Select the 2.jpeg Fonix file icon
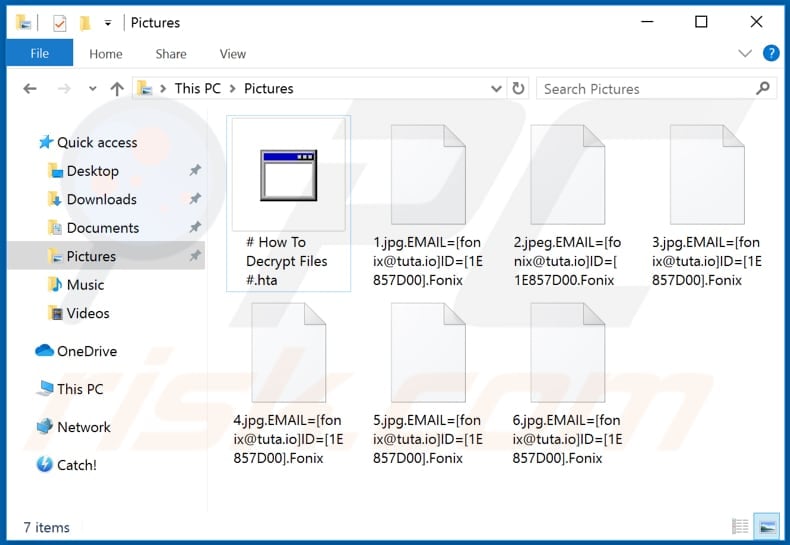 (x=568, y=175)
